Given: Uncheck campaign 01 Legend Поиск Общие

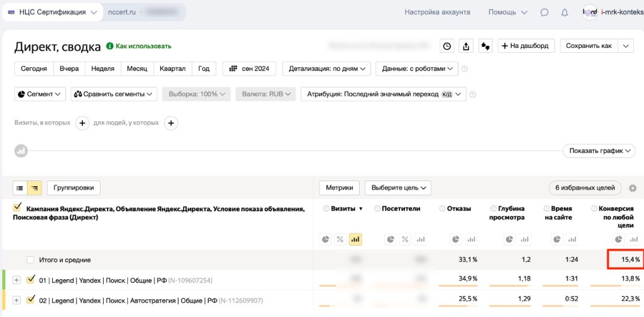Looking at the screenshot, I should [x=31, y=280].
